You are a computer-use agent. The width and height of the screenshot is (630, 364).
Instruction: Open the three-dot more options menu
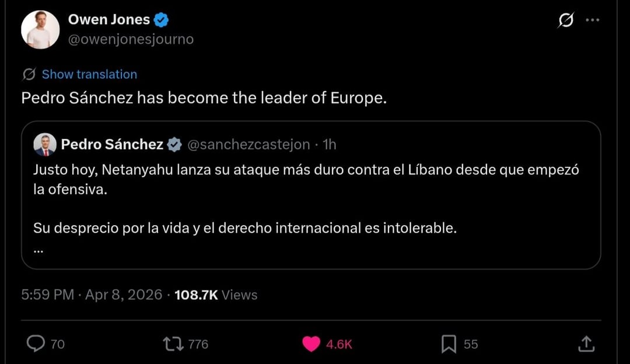(592, 20)
